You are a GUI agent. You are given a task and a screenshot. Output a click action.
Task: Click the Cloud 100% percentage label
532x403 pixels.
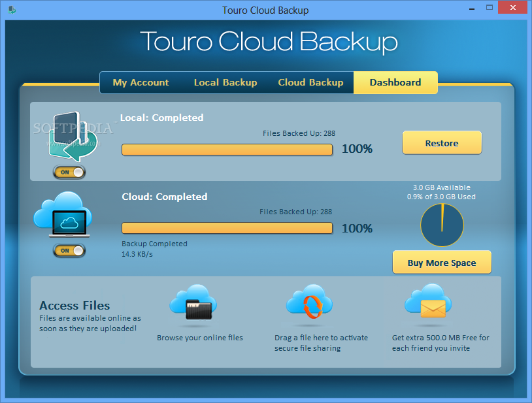357,229
